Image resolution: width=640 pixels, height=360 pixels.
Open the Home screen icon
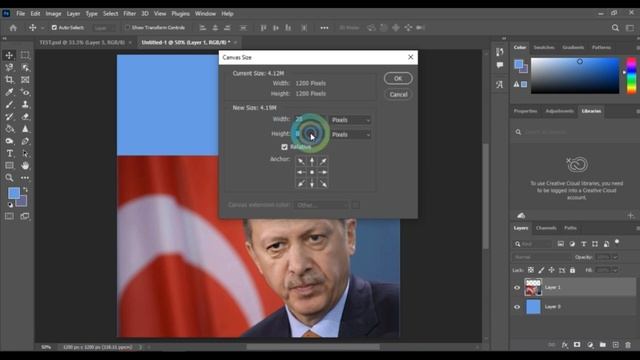tap(13, 28)
